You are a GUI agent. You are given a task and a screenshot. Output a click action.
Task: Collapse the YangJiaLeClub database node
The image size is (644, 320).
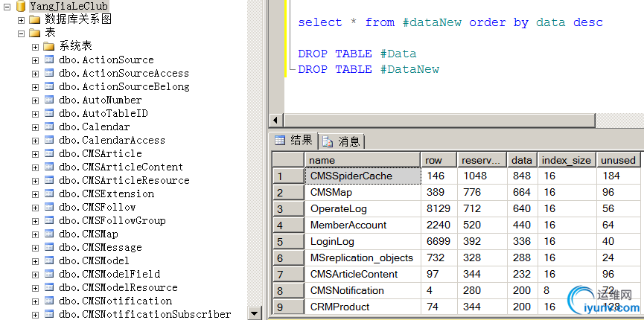[x=7, y=6]
